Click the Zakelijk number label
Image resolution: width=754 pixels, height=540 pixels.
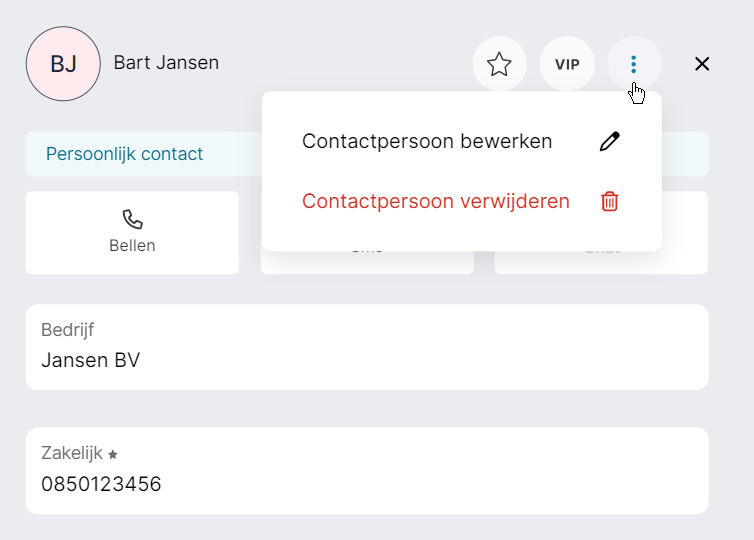point(72,453)
